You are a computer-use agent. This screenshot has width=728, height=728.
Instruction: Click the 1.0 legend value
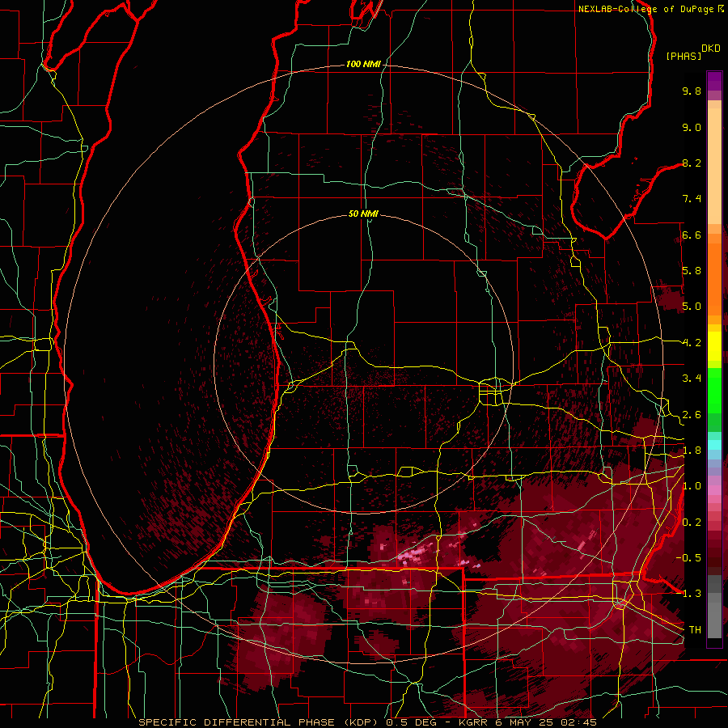tap(692, 486)
